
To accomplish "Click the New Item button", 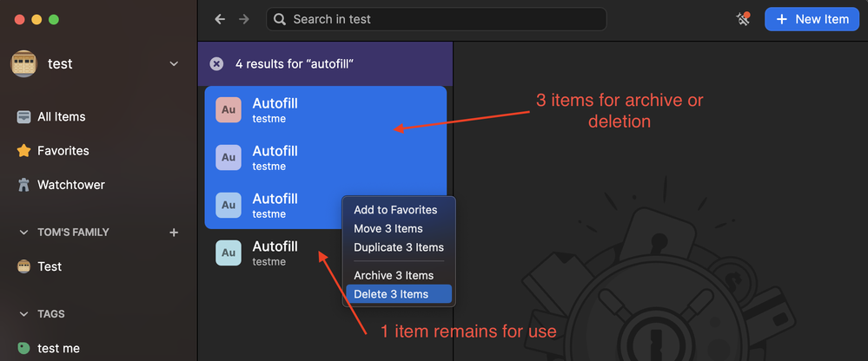I will [812, 19].
